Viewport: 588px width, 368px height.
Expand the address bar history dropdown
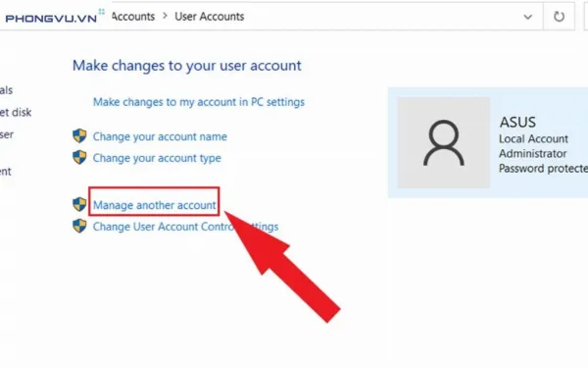(527, 17)
